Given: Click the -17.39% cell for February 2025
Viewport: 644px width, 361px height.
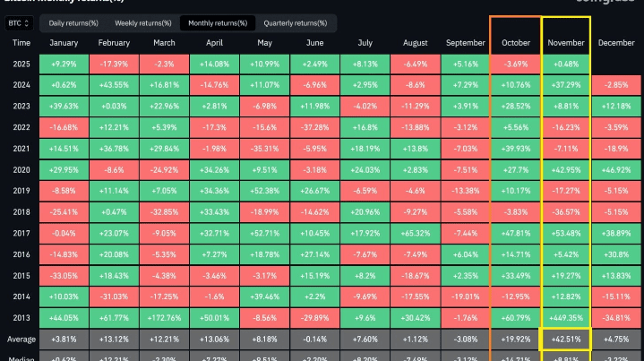Looking at the screenshot, I should pyautogui.click(x=114, y=64).
